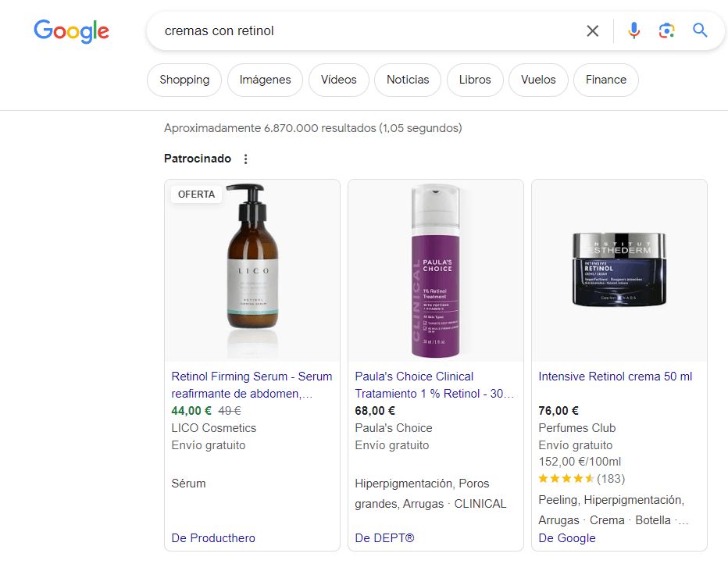The image size is (728, 564).
Task: Switch to the Imágenes tab
Action: pyautogui.click(x=265, y=80)
